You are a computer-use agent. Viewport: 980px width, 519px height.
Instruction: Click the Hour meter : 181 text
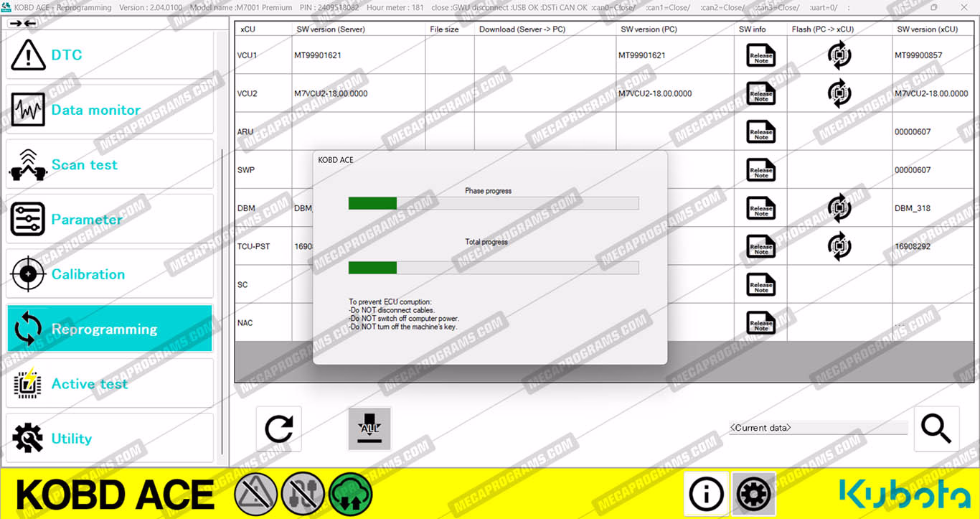pyautogui.click(x=397, y=8)
